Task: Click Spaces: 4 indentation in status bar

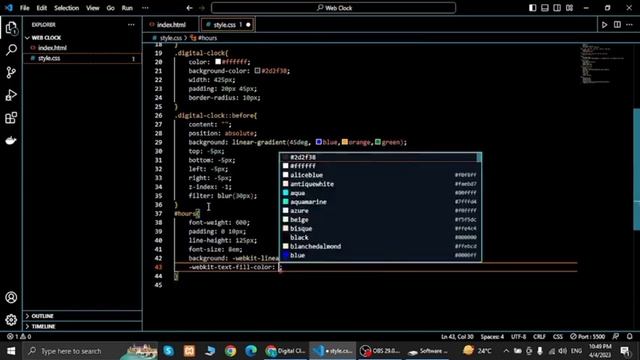Action: [x=492, y=337]
